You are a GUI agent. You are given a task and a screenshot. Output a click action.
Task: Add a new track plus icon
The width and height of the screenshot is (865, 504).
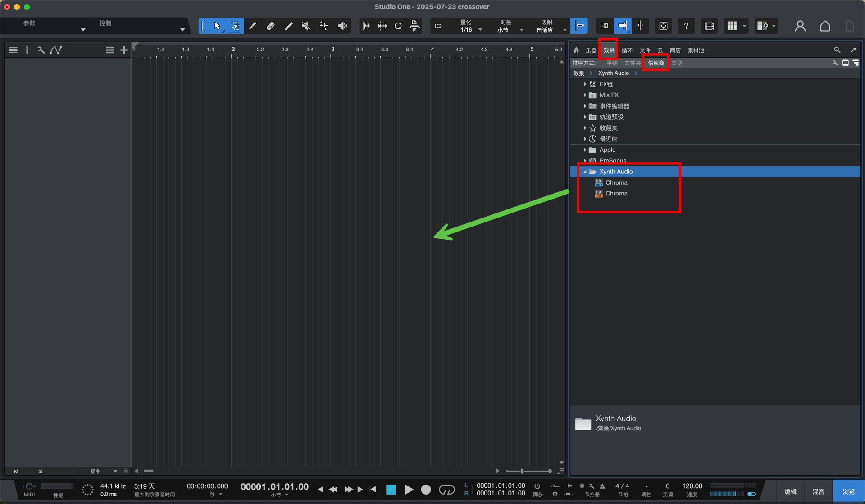pyautogui.click(x=124, y=50)
